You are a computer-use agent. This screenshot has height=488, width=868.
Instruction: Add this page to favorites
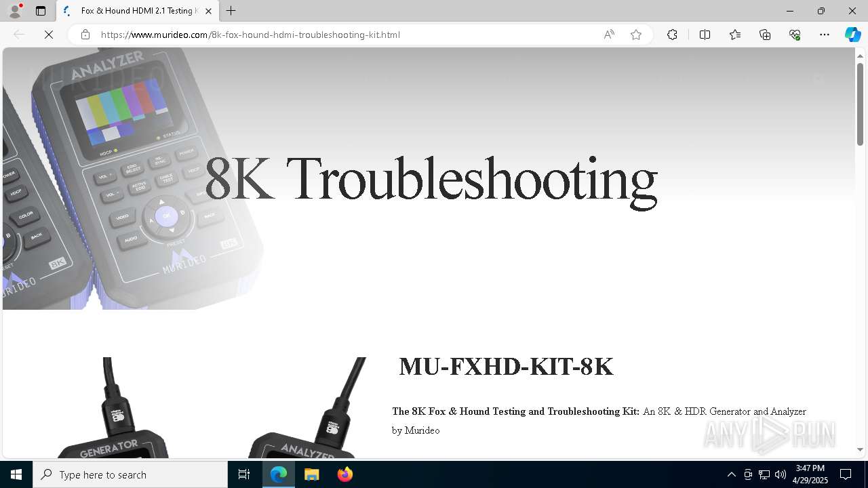pos(636,35)
